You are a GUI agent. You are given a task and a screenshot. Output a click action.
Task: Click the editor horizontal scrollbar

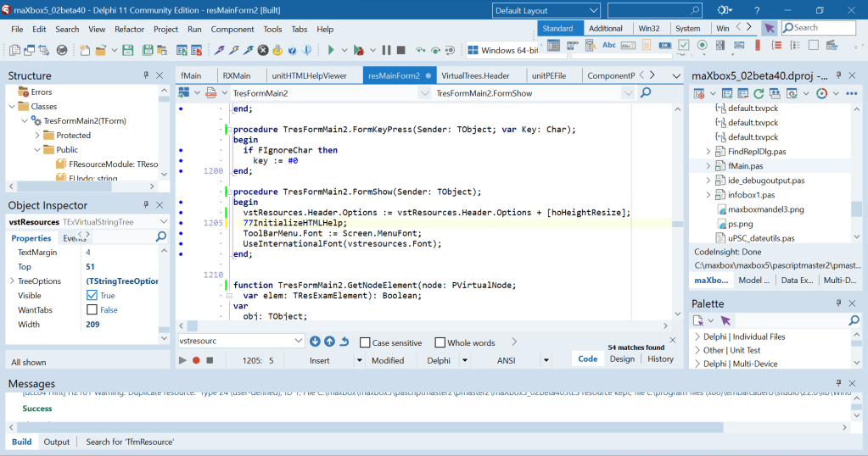[424, 325]
